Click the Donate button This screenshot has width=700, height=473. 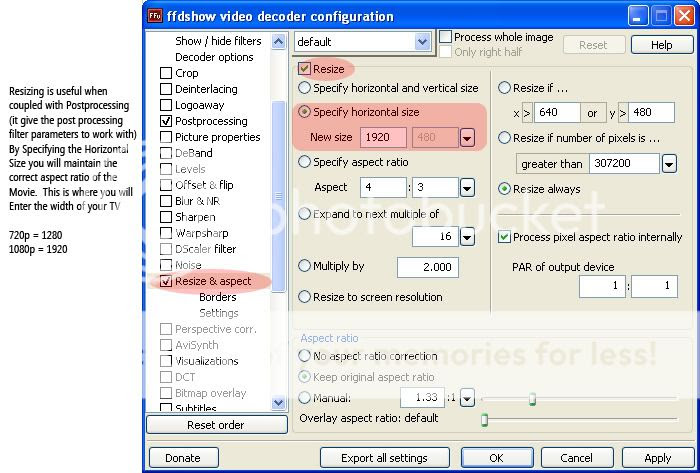click(183, 458)
